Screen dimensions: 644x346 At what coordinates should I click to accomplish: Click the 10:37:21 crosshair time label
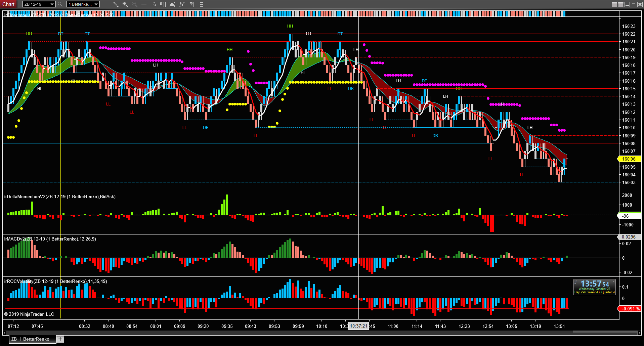[x=358, y=326]
